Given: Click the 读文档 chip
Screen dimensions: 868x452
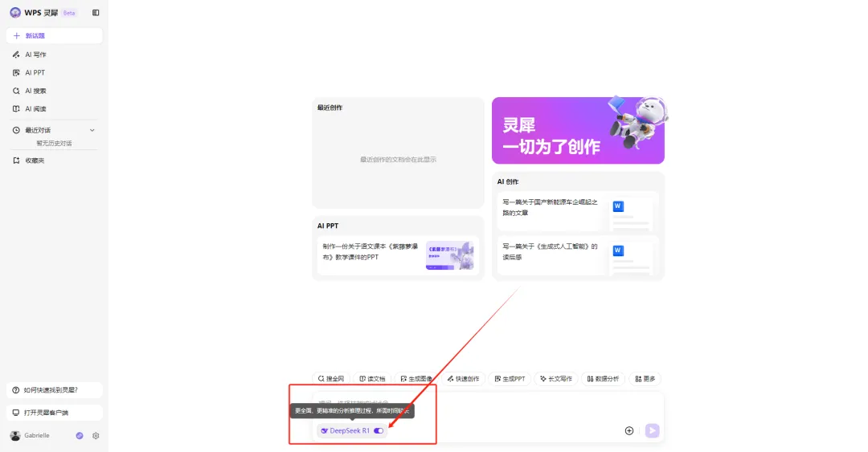Looking at the screenshot, I should tap(373, 379).
